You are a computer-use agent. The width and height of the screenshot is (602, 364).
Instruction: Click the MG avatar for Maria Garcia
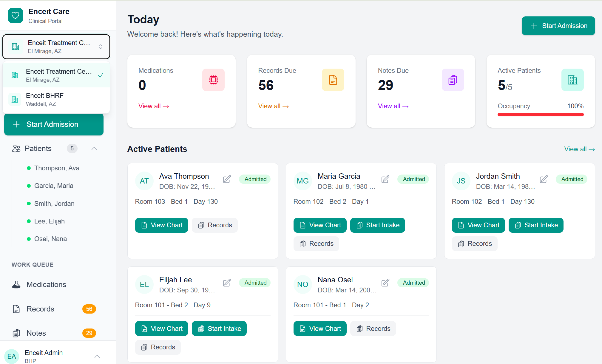[303, 181]
